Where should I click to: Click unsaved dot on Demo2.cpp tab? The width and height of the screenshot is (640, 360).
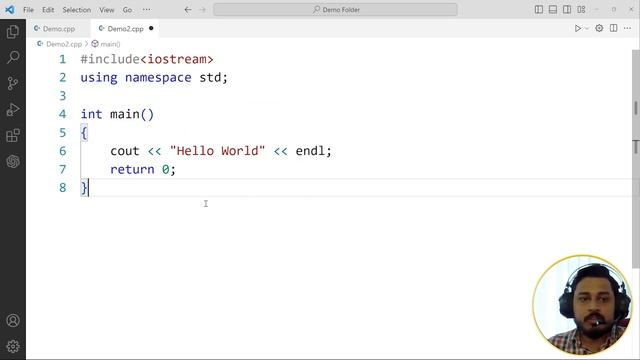[151, 28]
